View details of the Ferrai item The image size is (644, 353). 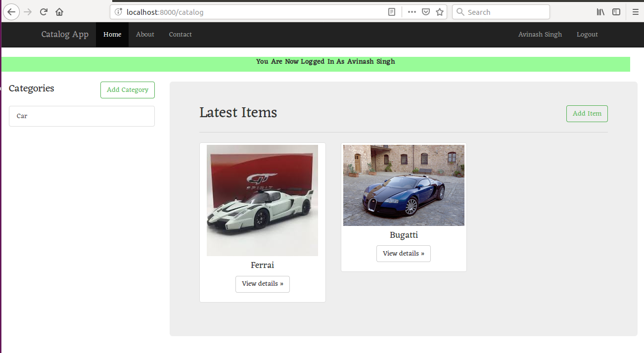point(263,284)
